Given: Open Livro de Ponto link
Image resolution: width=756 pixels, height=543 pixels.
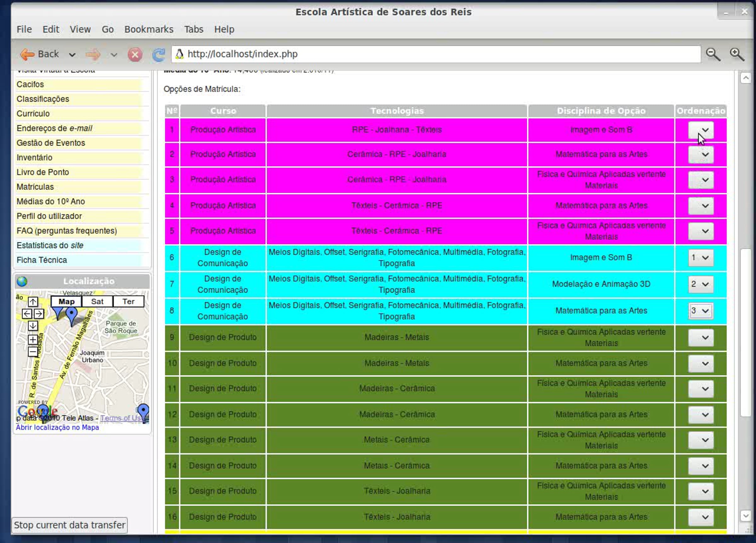Looking at the screenshot, I should point(43,172).
